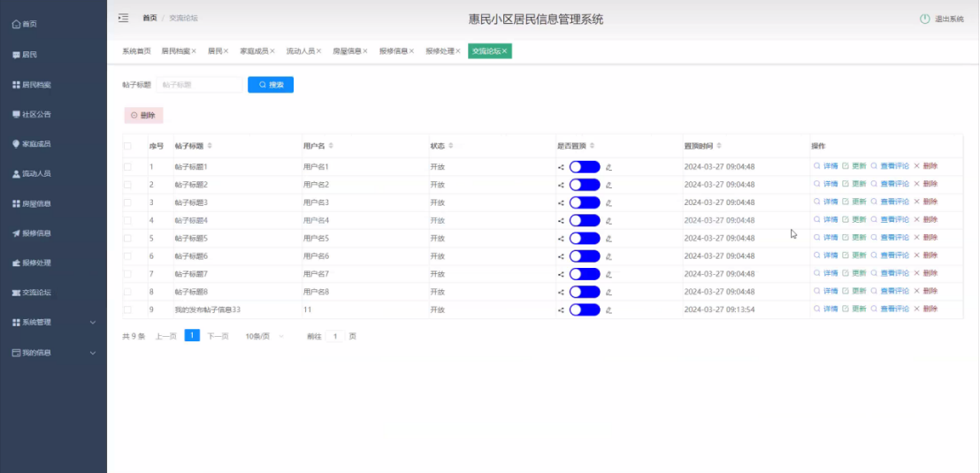Click the blue 搜索 button
Viewport: 980px width, 473px height.
pos(271,84)
